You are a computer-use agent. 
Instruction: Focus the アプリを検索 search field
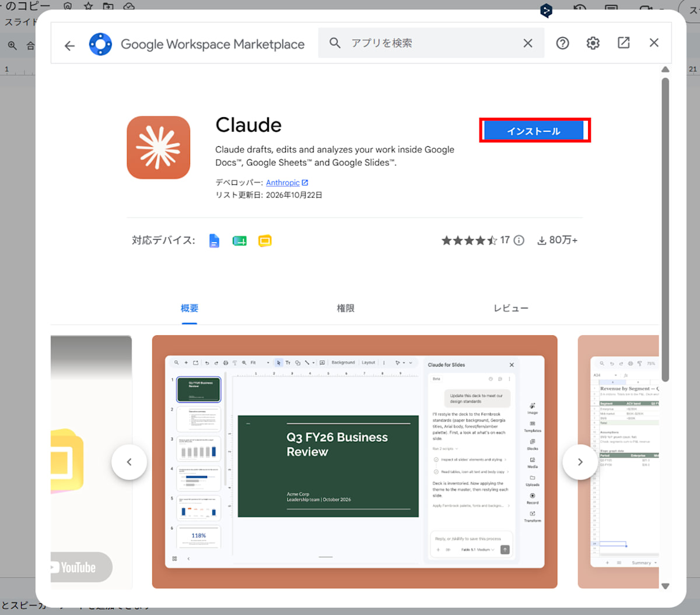point(432,43)
